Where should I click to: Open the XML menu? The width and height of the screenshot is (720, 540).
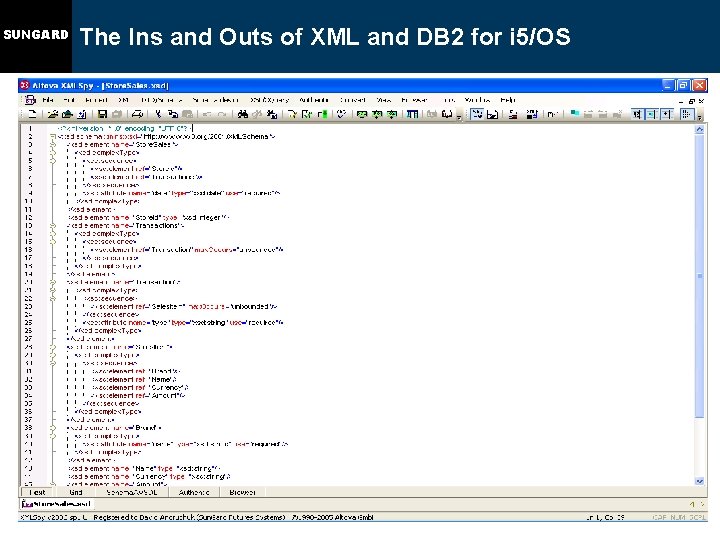(124, 100)
